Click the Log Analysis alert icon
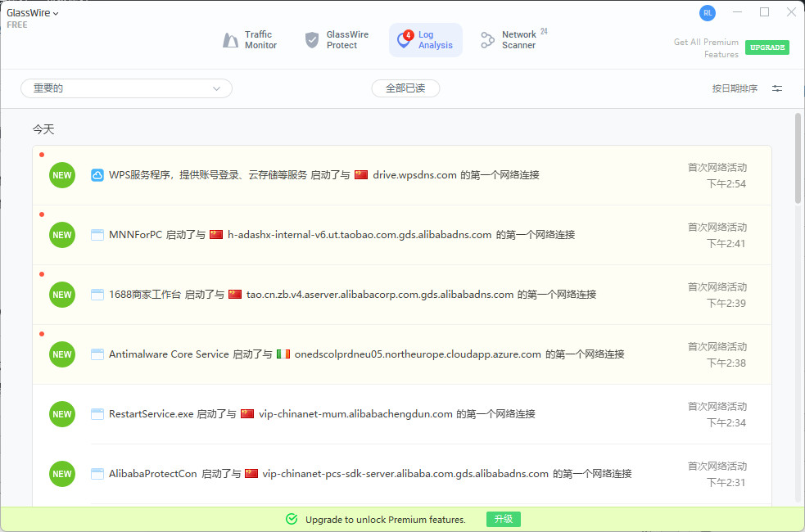The height and width of the screenshot is (532, 805). click(404, 39)
